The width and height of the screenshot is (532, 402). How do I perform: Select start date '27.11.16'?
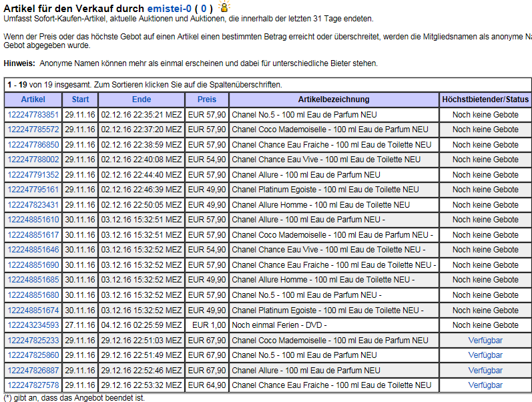(x=80, y=325)
